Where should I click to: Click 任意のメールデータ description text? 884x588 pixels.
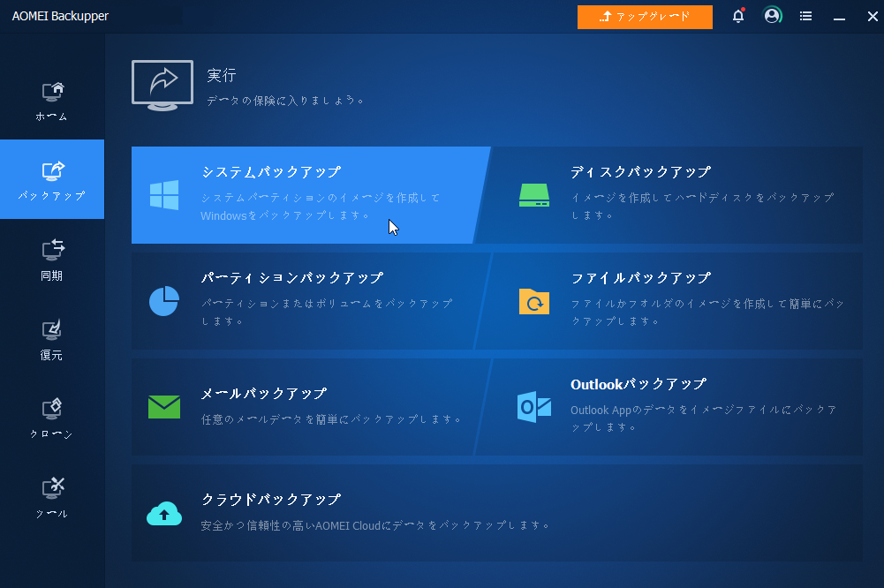331,419
